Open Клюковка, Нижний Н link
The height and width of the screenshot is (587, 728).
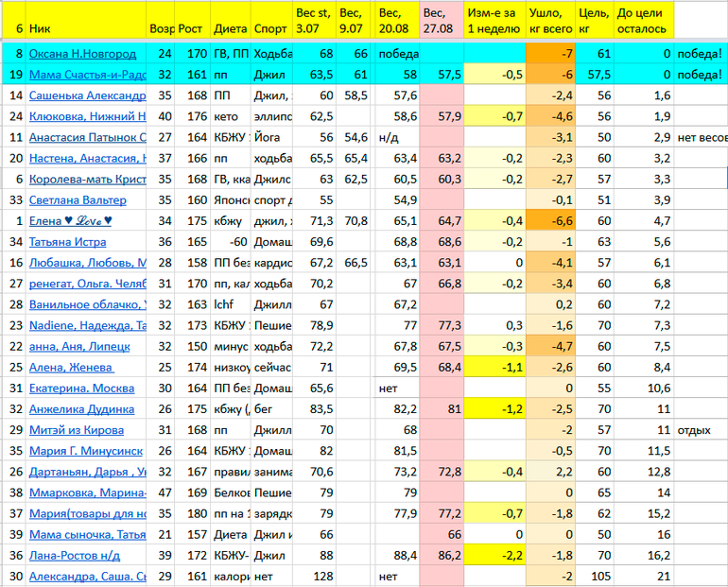click(x=86, y=116)
